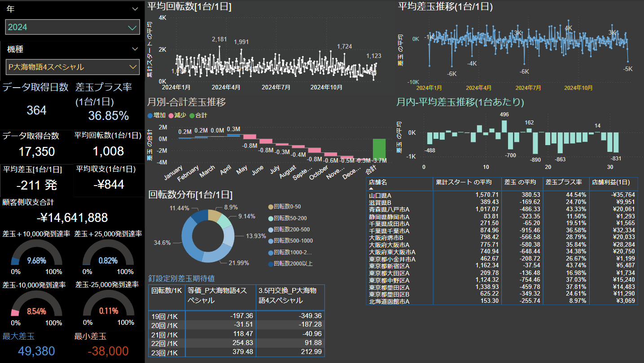The image size is (644, 363).
Task: Select the 回転数200-500 legend marker
Action: click(x=271, y=229)
